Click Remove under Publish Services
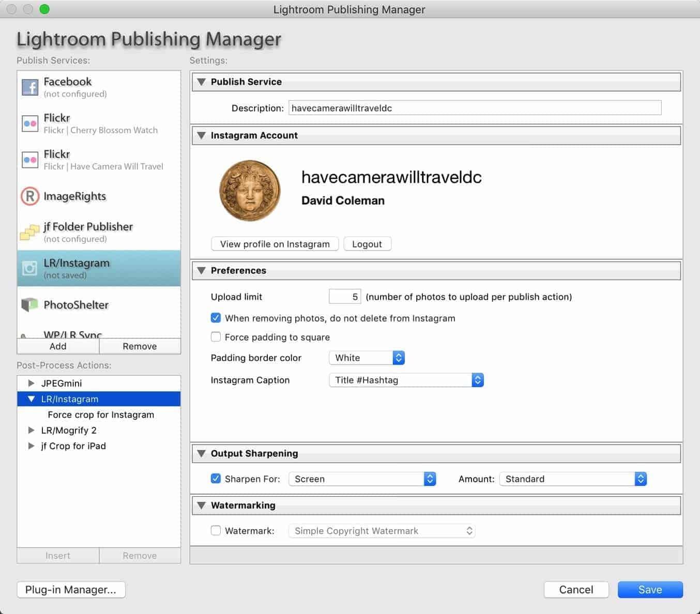This screenshot has height=614, width=700. tap(140, 346)
